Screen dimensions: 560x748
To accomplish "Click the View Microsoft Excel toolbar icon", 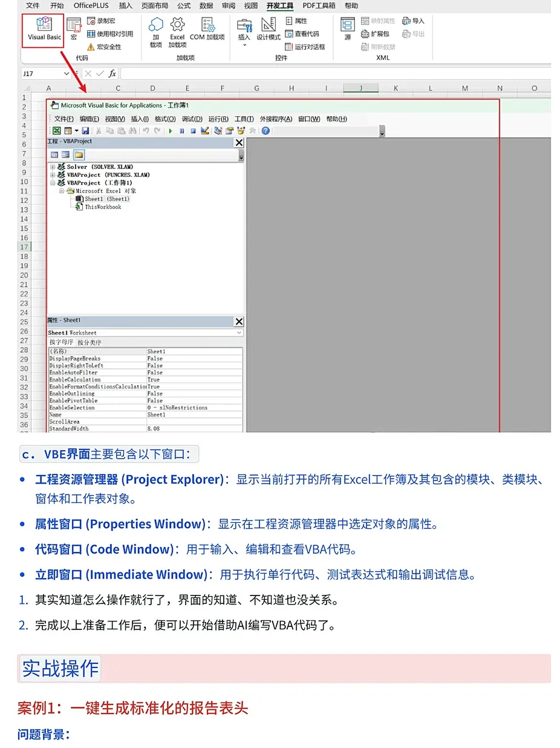I will (x=56, y=131).
